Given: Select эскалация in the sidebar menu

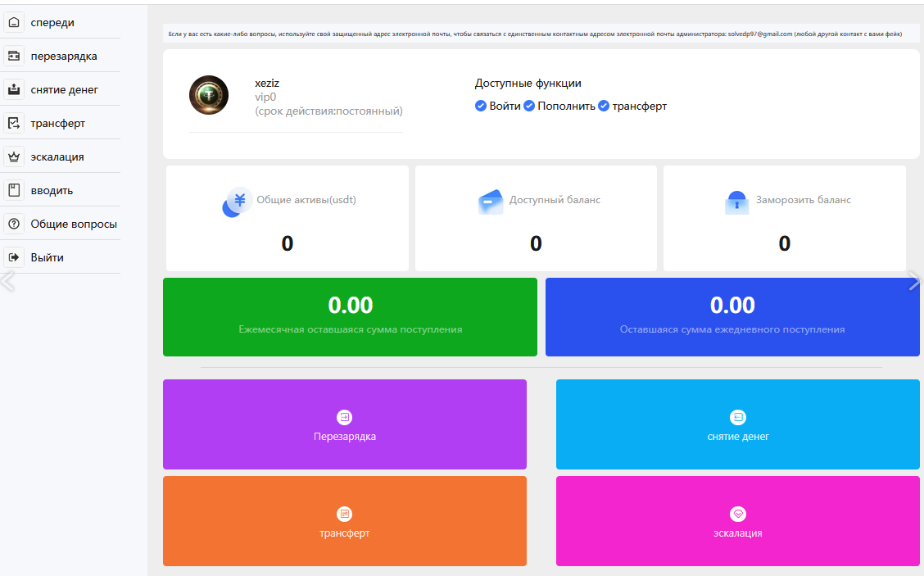Looking at the screenshot, I should coord(57,157).
